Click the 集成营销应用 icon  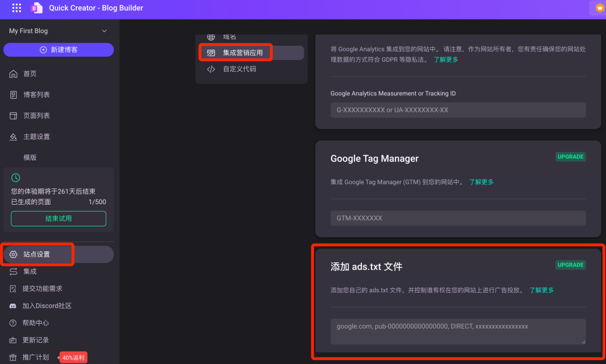[x=211, y=53]
